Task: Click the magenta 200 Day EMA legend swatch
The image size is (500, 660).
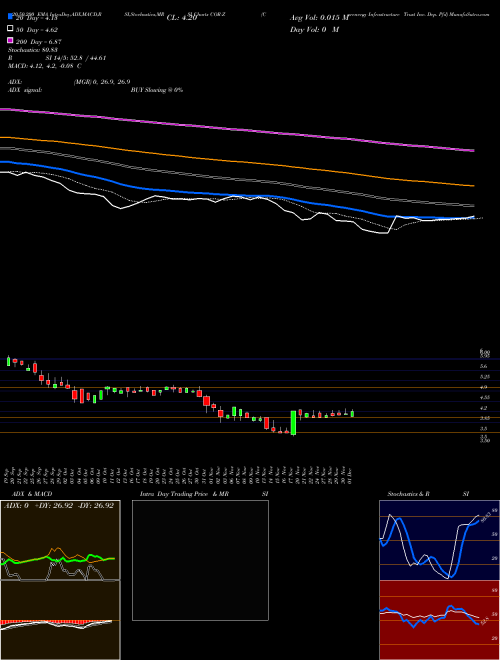Action: (x=10, y=40)
